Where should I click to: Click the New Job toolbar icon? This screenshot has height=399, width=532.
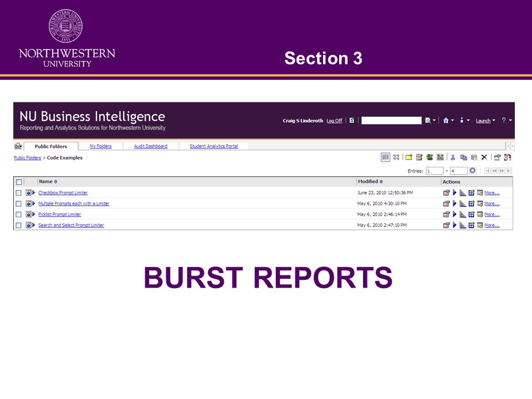(x=420, y=157)
